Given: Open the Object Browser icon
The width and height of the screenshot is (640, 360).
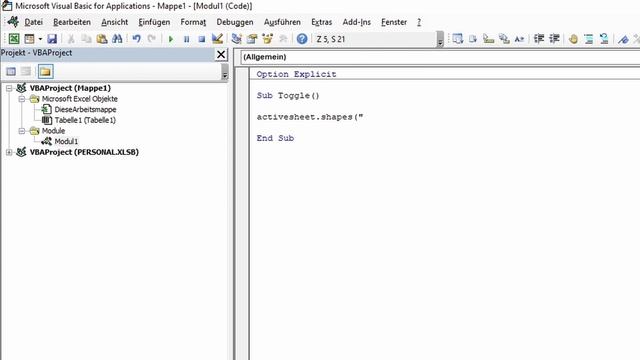Looking at the screenshot, I should (267, 39).
